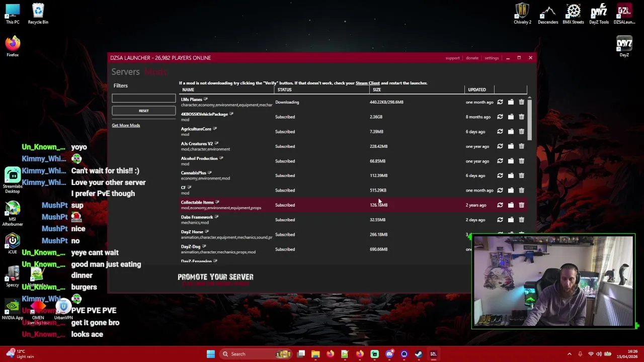Open 4KBOSSKVehiclePackage mod folder

pyautogui.click(x=511, y=117)
